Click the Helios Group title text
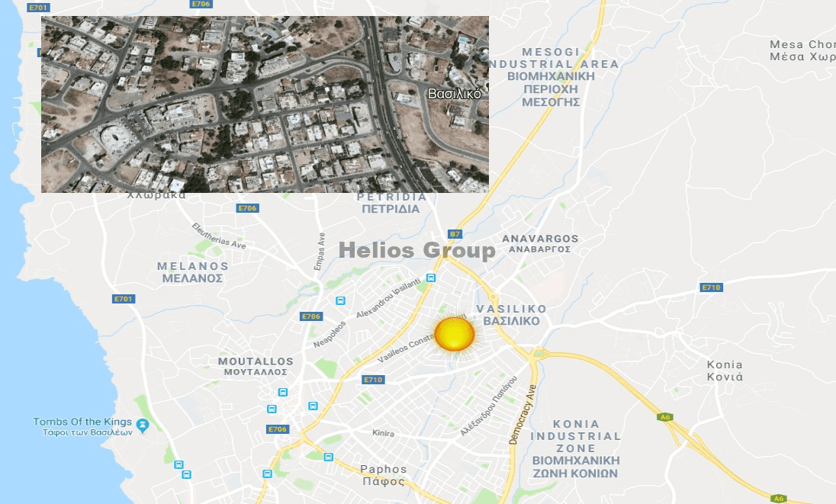This screenshot has height=504, width=836. pyautogui.click(x=417, y=250)
